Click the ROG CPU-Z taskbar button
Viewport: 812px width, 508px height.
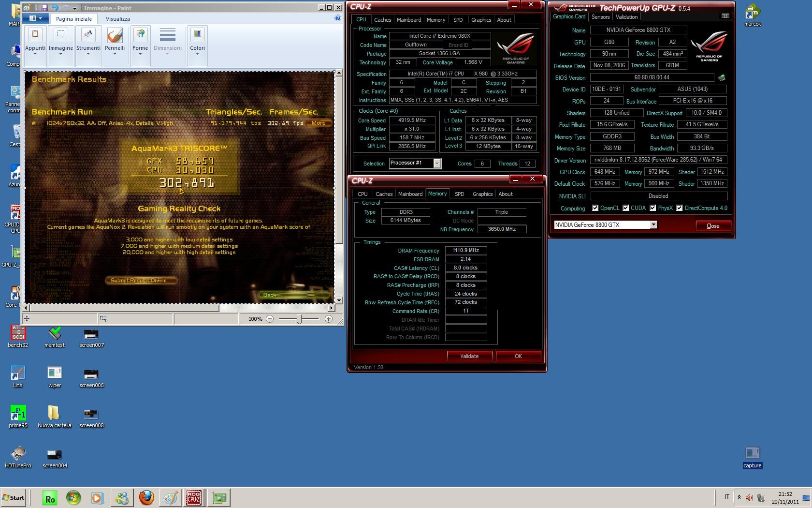click(194, 497)
